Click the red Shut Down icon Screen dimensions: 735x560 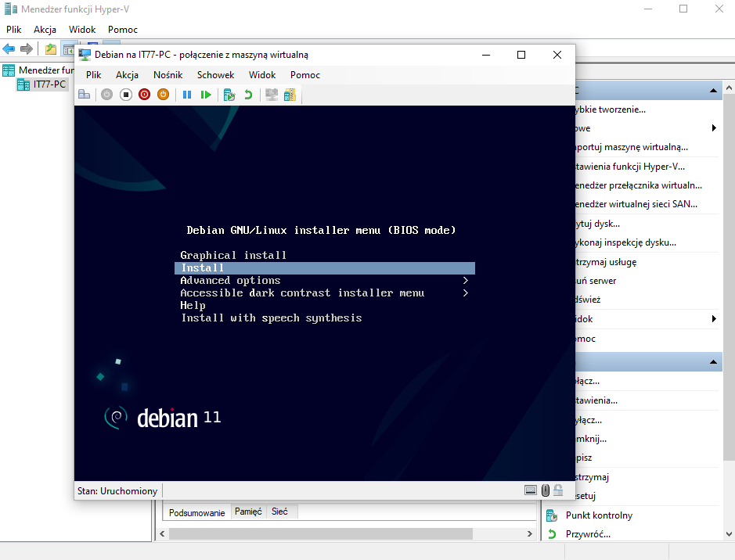[144, 95]
